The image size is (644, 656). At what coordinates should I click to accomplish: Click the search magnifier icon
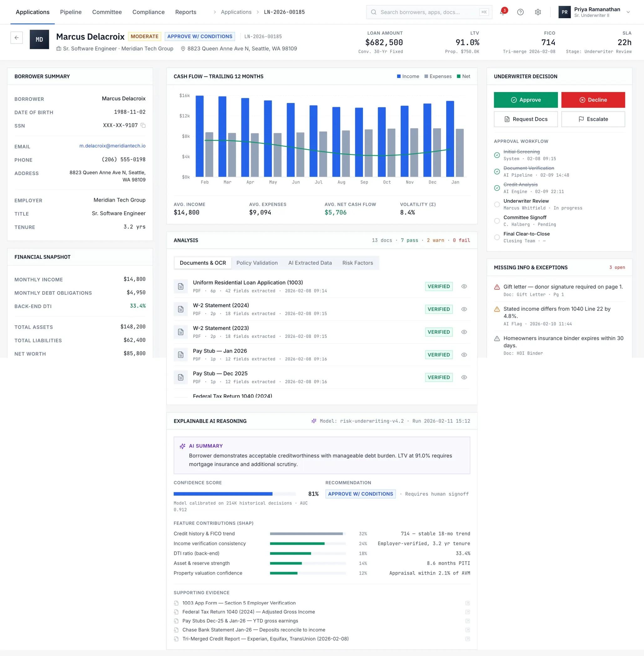373,12
